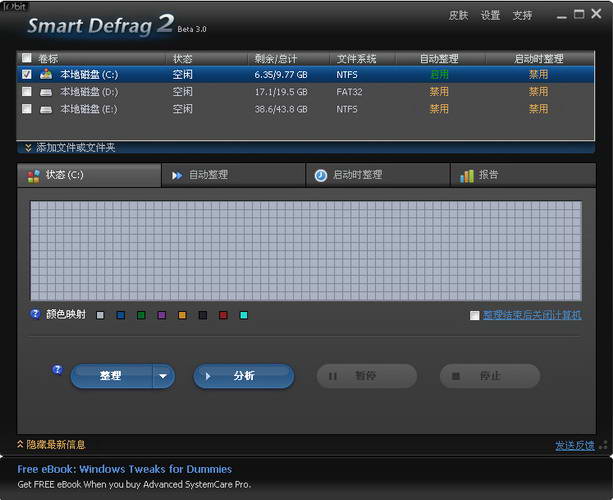Click the 分析 analyze button
613x500 pixels.
pos(244,376)
